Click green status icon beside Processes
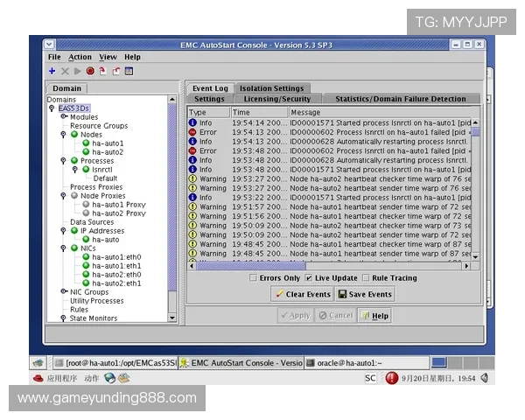Image resolution: width=525 pixels, height=420 pixels. (74, 160)
